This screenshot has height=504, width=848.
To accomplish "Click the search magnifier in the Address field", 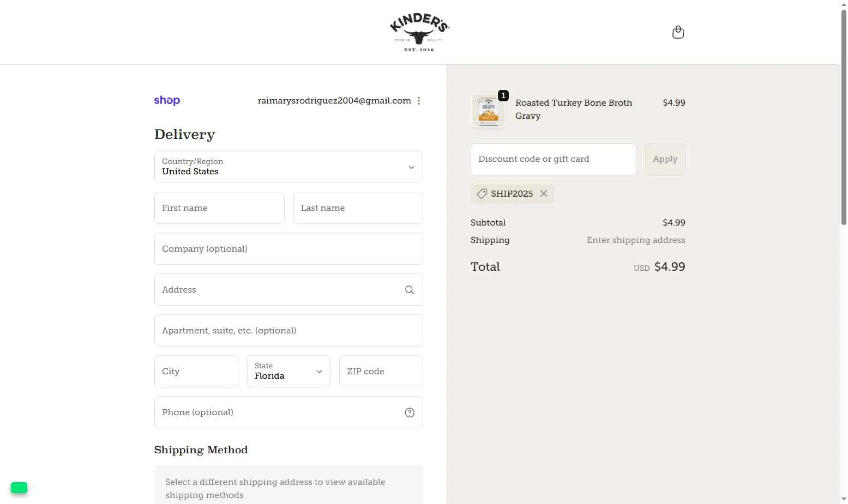I will (x=410, y=290).
